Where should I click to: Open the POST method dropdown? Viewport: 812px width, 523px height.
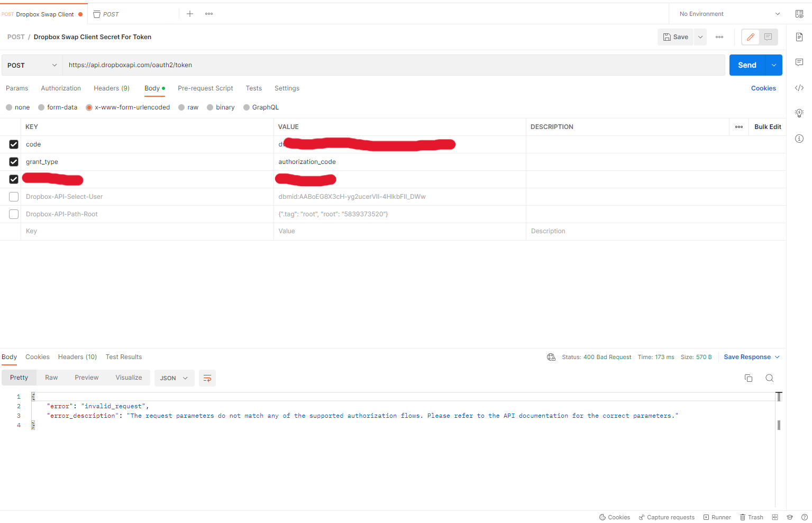click(32, 65)
